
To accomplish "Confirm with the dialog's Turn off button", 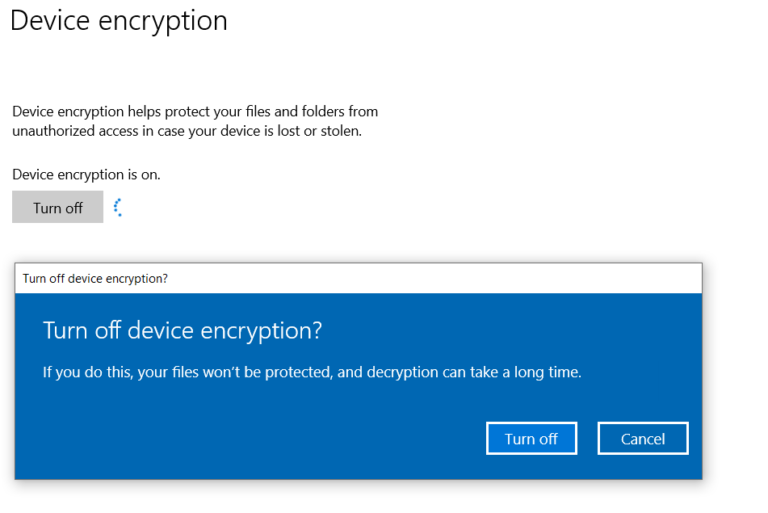I will click(x=531, y=438).
